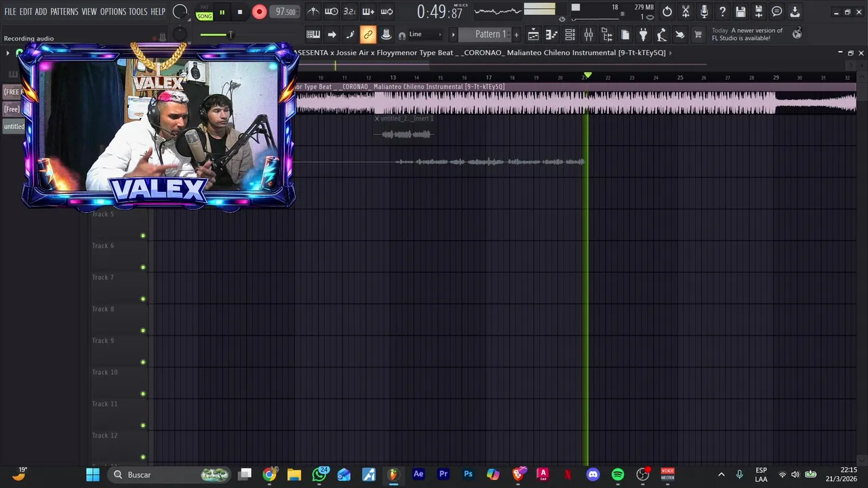Screen dimensions: 868x488
Task: Toggle the highlighted link/multilink controllers icon
Action: (x=368, y=35)
